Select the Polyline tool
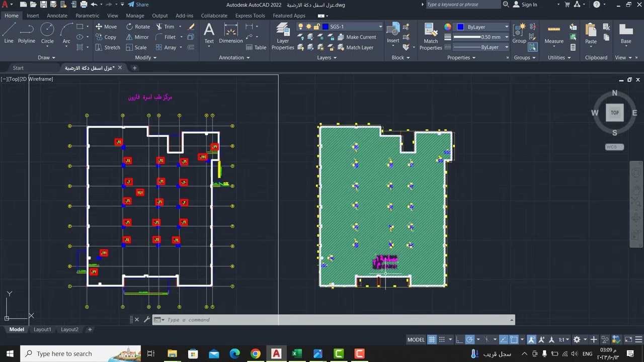644x362 pixels. tap(27, 33)
